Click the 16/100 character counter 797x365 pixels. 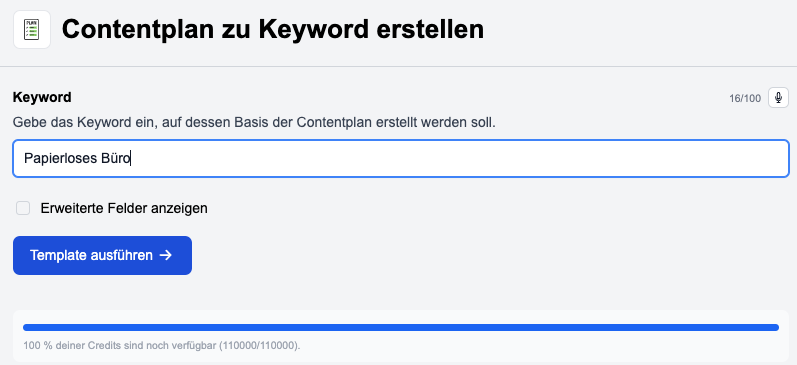click(745, 99)
